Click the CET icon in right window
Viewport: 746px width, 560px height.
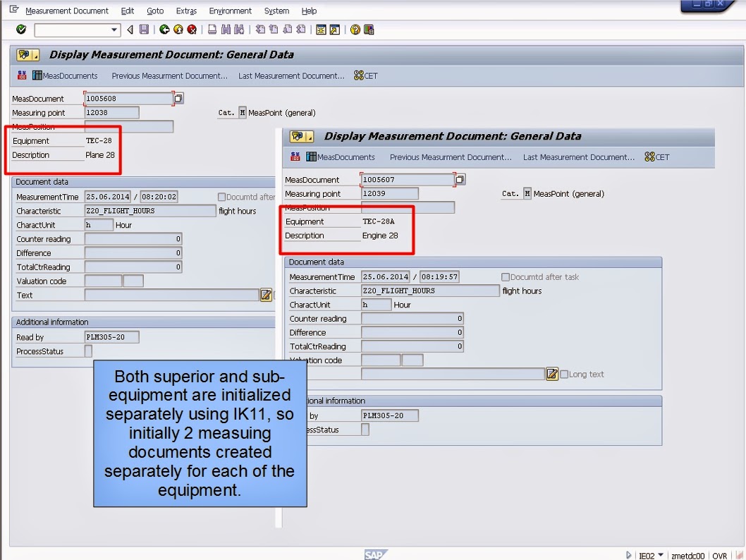(x=656, y=157)
